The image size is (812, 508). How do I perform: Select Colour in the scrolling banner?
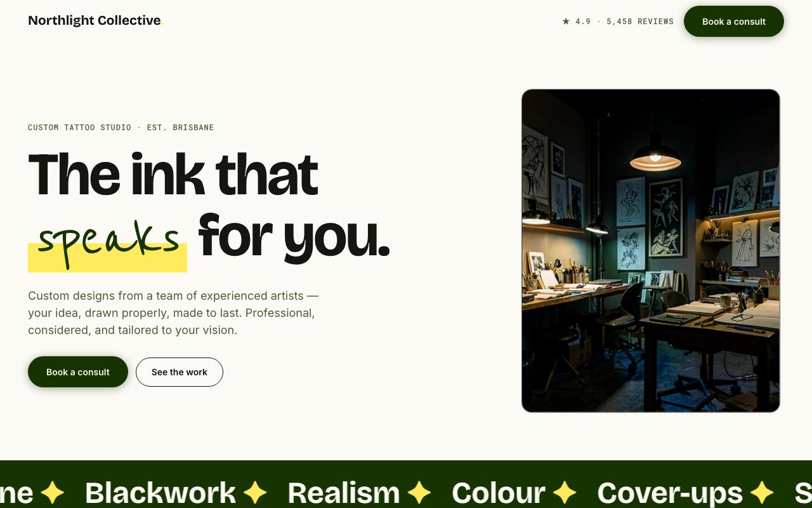click(x=499, y=493)
